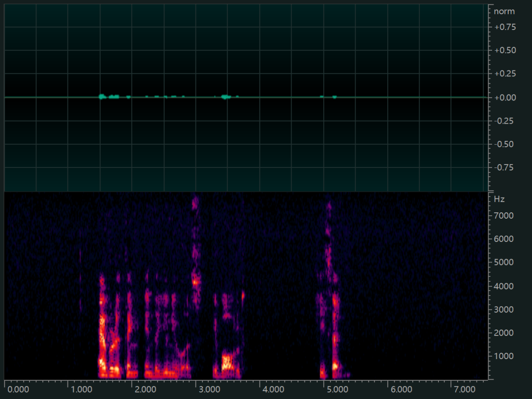Click the small waveform blip near 5.1 seconds
The height and width of the screenshot is (399, 532).
334,97
